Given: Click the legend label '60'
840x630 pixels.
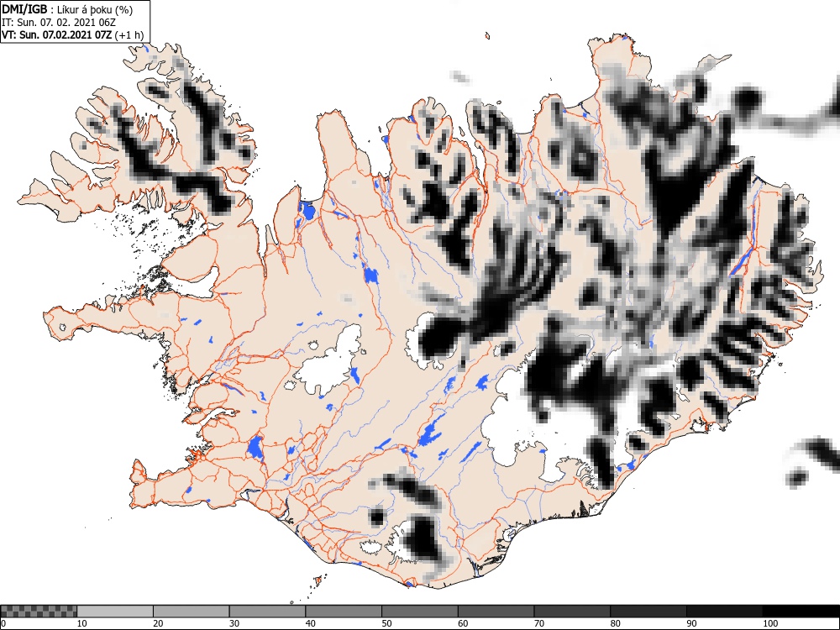Looking at the screenshot, I should (463, 623).
